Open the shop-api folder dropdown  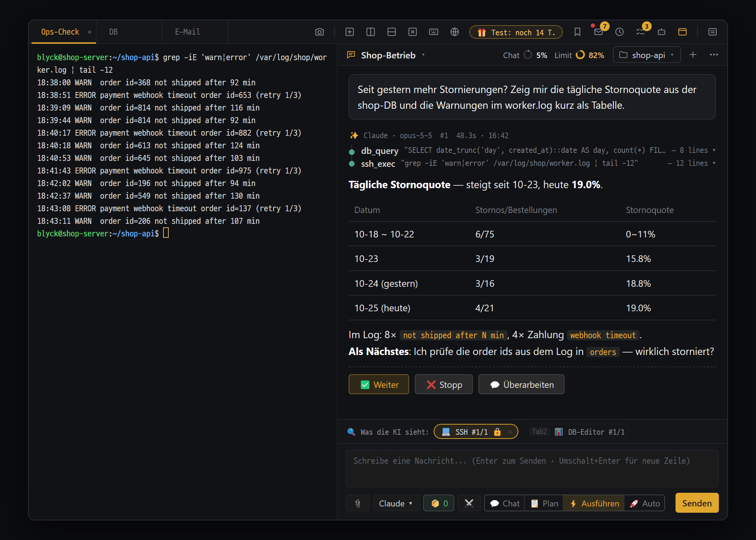(647, 55)
